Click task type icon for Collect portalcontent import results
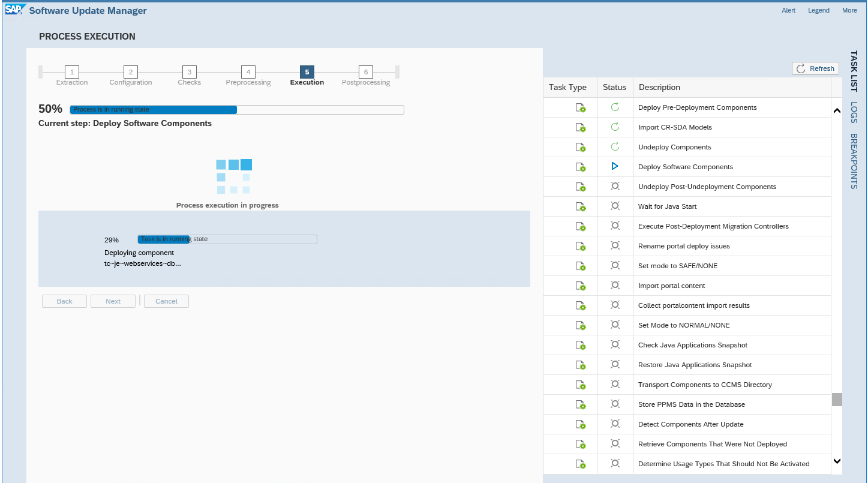 [581, 306]
